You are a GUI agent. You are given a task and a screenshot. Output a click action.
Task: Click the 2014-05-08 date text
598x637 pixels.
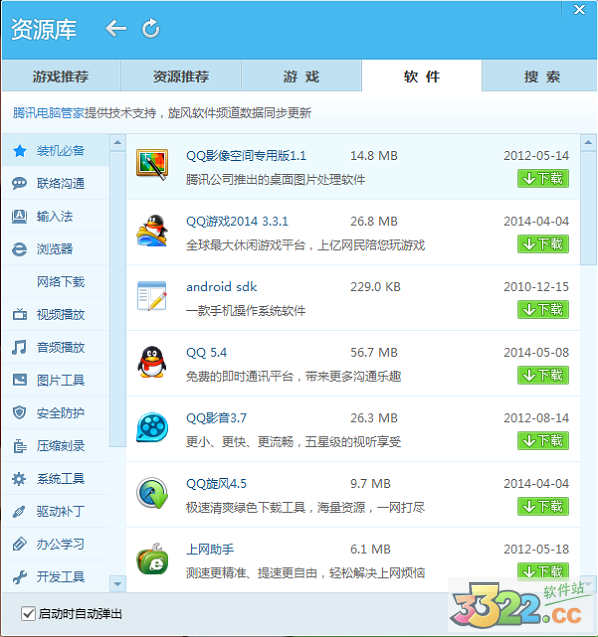[536, 353]
